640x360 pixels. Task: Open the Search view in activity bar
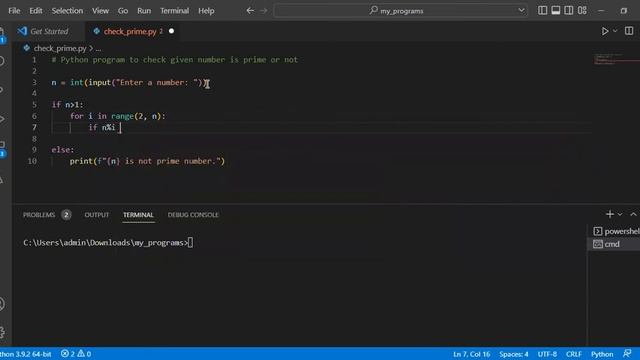pos(2,61)
